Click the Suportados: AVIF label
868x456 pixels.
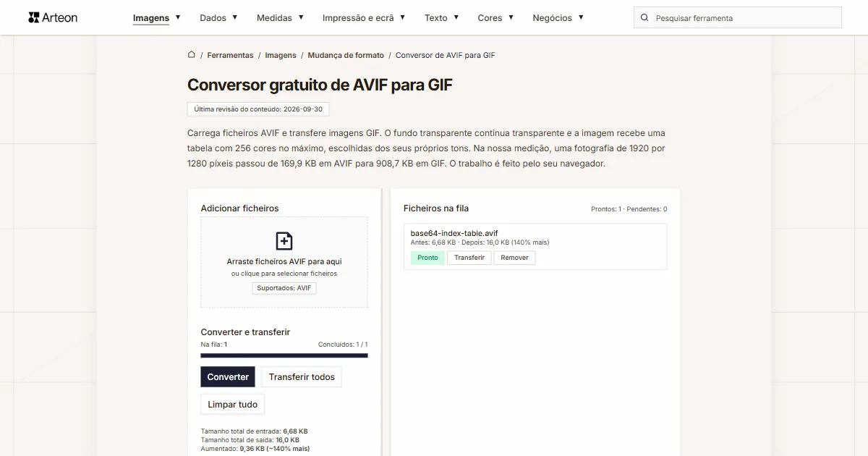coord(284,288)
